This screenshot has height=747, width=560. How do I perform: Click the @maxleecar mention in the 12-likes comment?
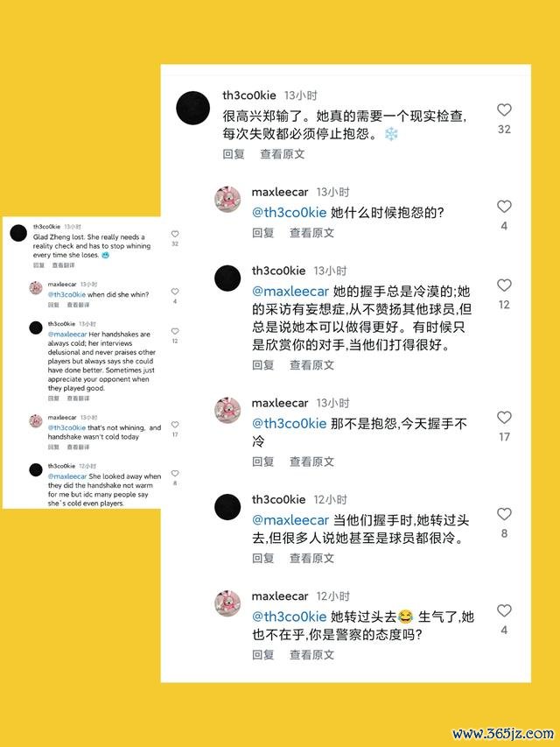click(290, 292)
